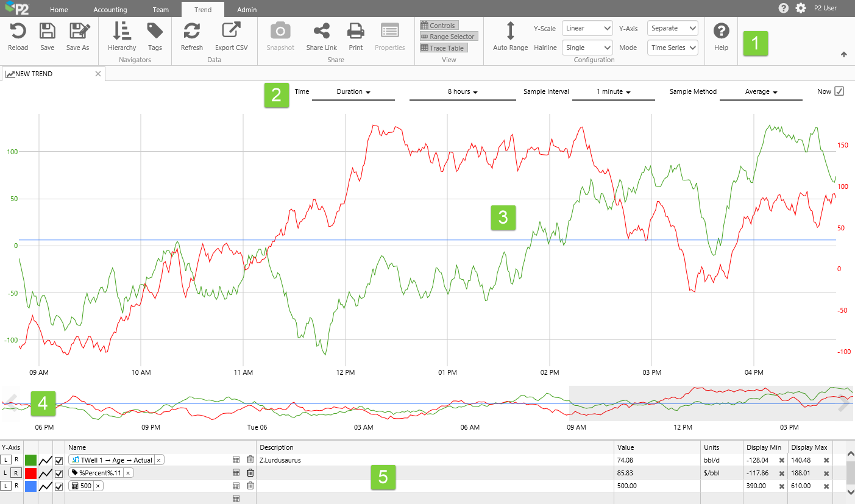Click the red color swatch for %Percent%.11
Image resolution: width=855 pixels, height=504 pixels.
click(30, 473)
